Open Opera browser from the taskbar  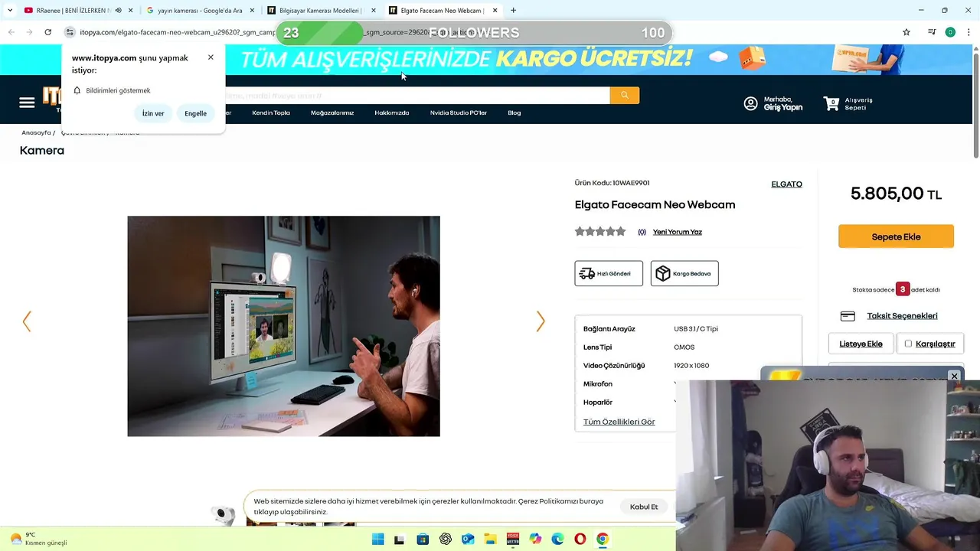point(580,540)
